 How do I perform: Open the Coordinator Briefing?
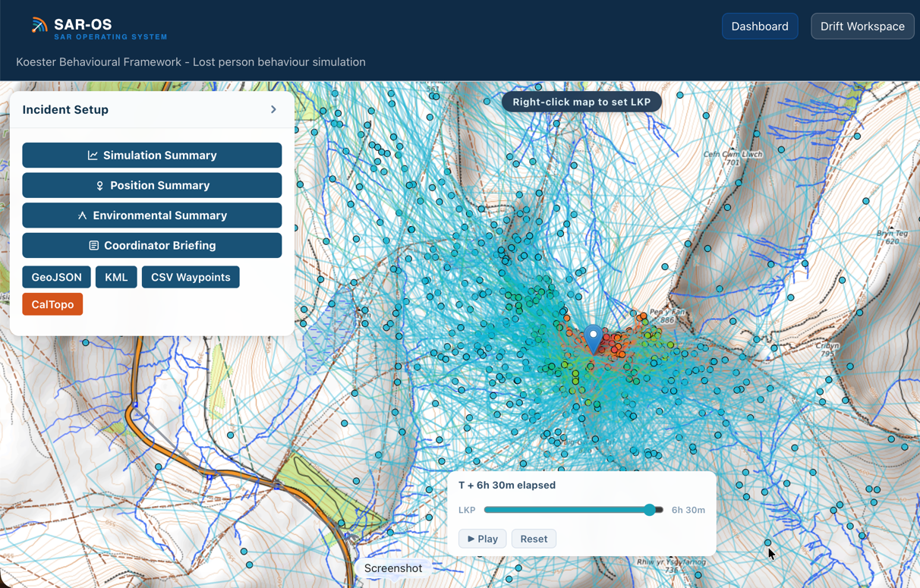pyautogui.click(x=152, y=245)
